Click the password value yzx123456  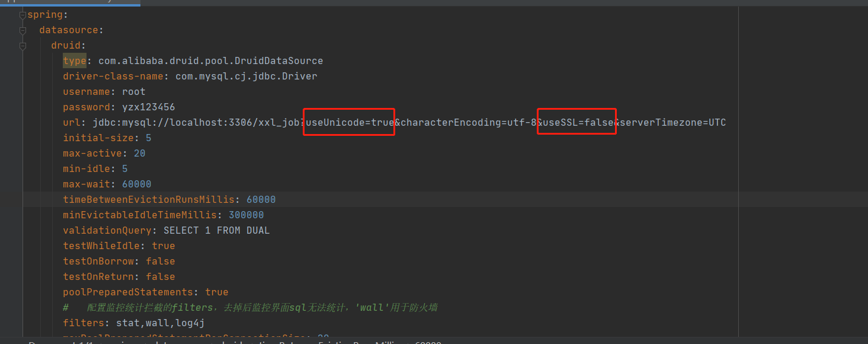[147, 107]
